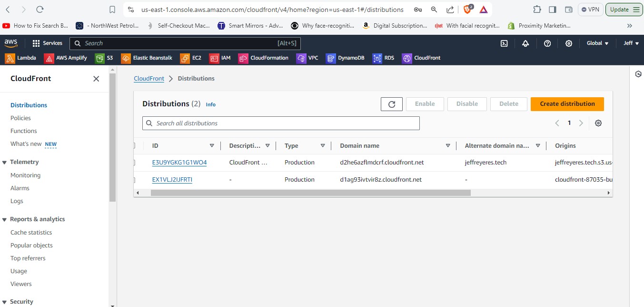Open the Lambda service shortcut
644x307 pixels.
[x=20, y=58]
